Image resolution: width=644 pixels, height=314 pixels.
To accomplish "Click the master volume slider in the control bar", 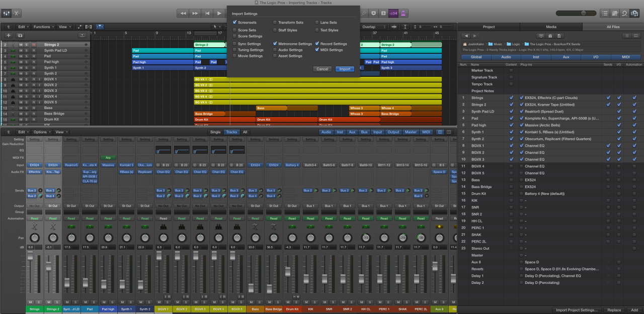I will click(x=584, y=13).
